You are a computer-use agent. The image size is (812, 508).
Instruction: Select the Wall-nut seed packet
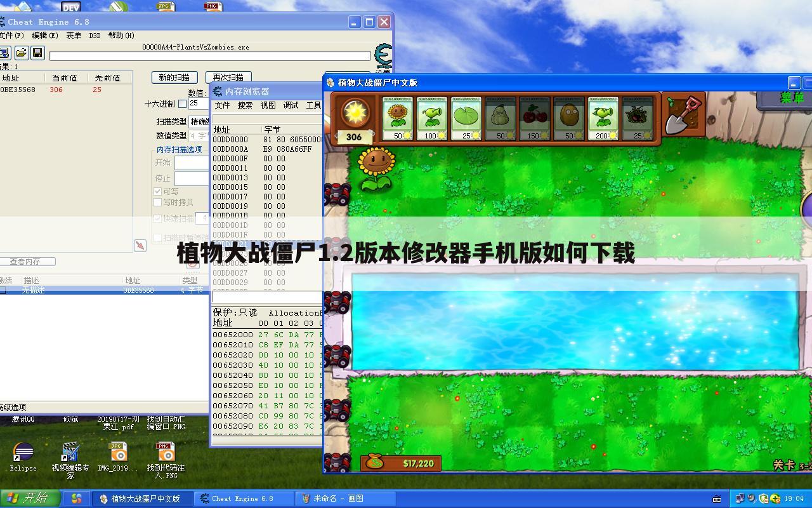click(x=569, y=119)
